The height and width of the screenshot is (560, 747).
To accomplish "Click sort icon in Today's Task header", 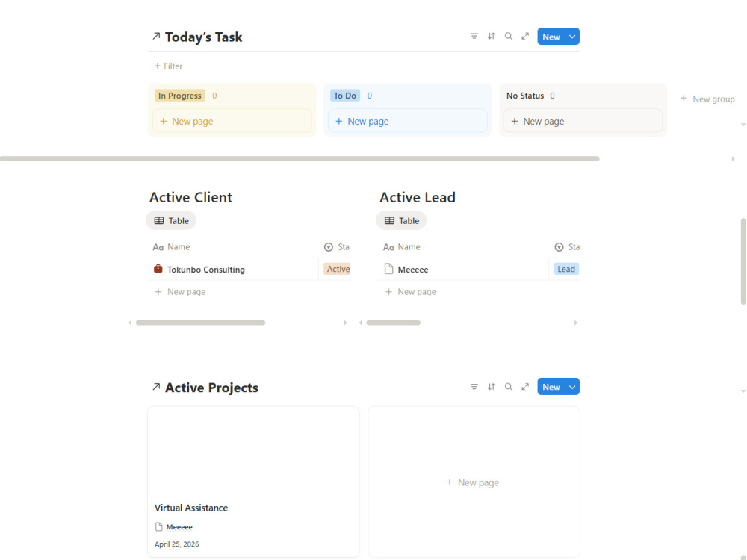I will [x=492, y=36].
